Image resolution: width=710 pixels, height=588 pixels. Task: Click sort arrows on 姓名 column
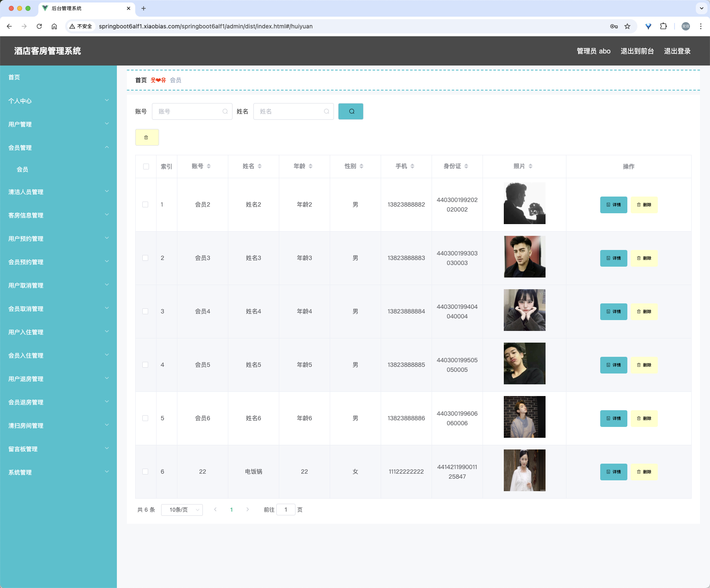[x=260, y=166]
